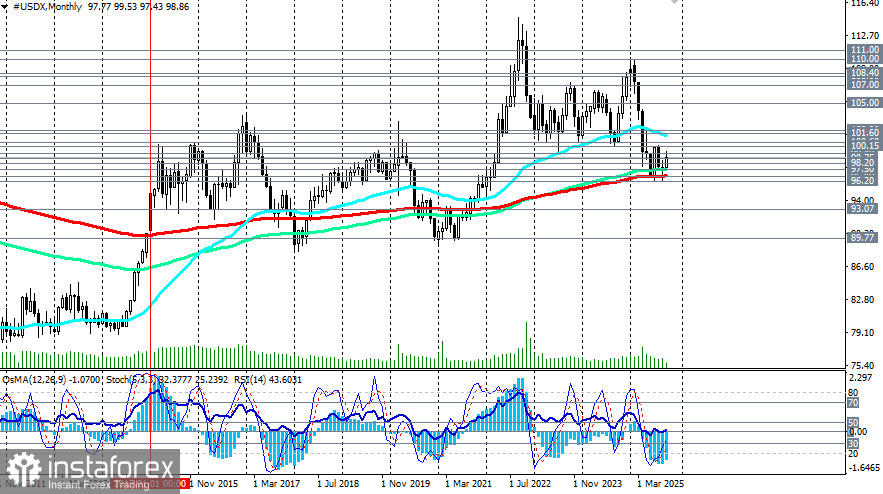Click the Stoch(5,3,3) indicator label
The height and width of the screenshot is (494, 883).
pyautogui.click(x=167, y=380)
